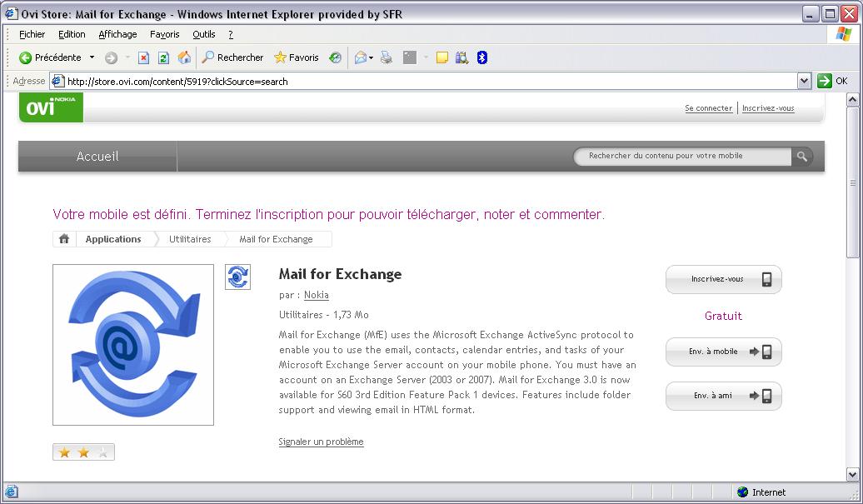863x504 pixels.
Task: Expand mail icon dropdown arrow
Action: pos(372,57)
